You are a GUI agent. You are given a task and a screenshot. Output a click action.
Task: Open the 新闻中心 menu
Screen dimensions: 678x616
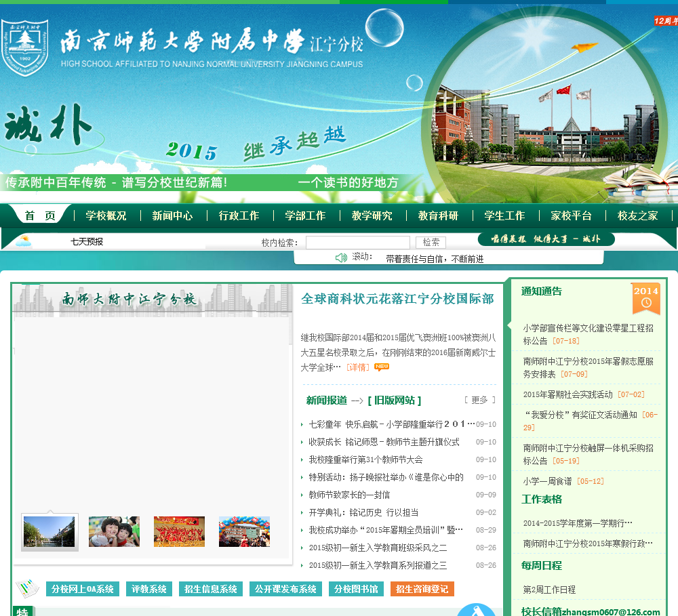(x=172, y=215)
